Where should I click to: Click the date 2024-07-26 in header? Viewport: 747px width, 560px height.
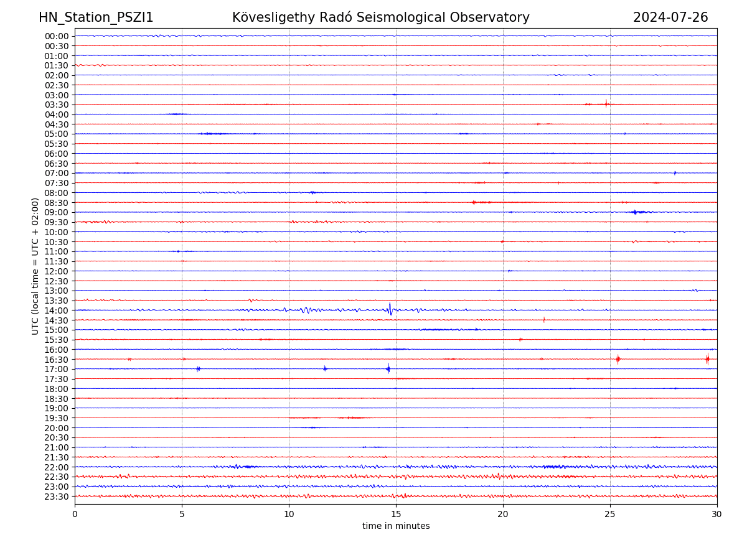click(x=670, y=17)
